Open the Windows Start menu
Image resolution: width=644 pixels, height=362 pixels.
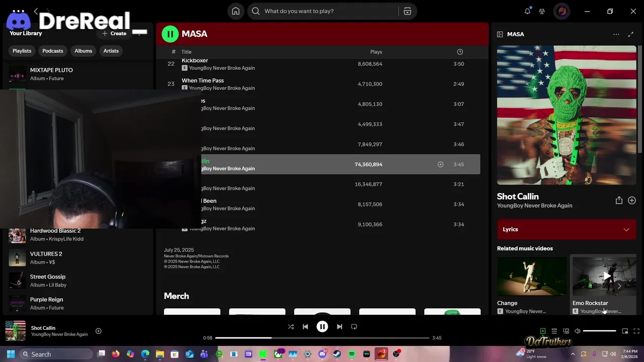click(x=11, y=354)
